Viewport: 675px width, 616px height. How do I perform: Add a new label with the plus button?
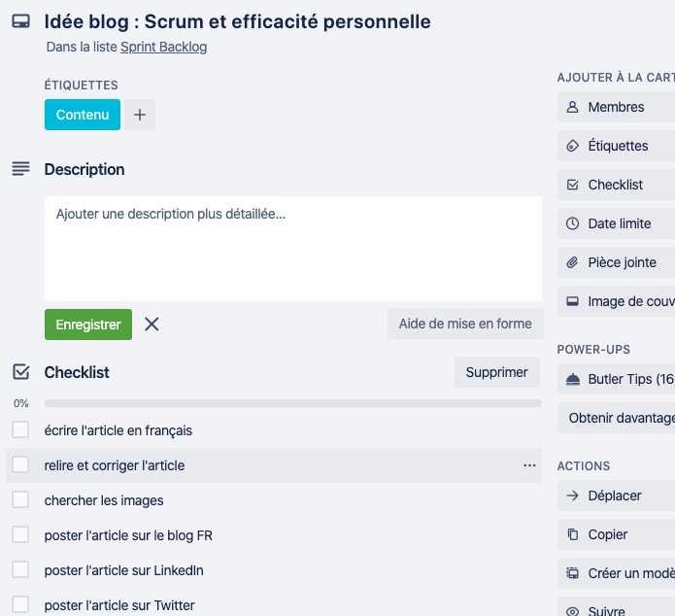[140, 115]
